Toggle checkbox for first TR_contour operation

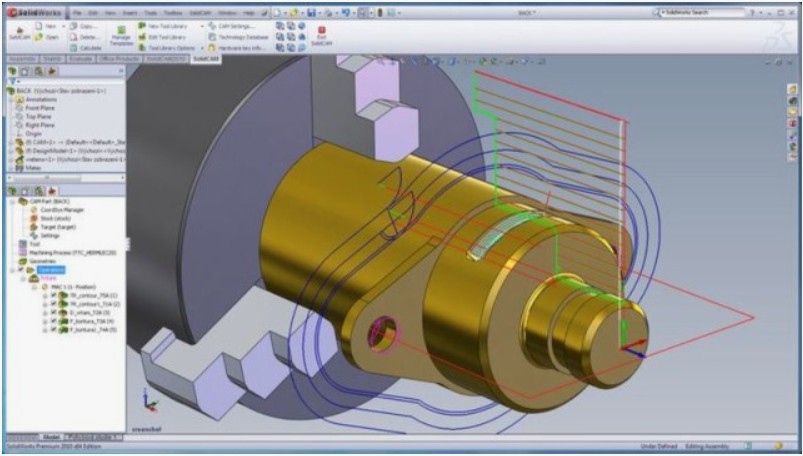(52, 296)
